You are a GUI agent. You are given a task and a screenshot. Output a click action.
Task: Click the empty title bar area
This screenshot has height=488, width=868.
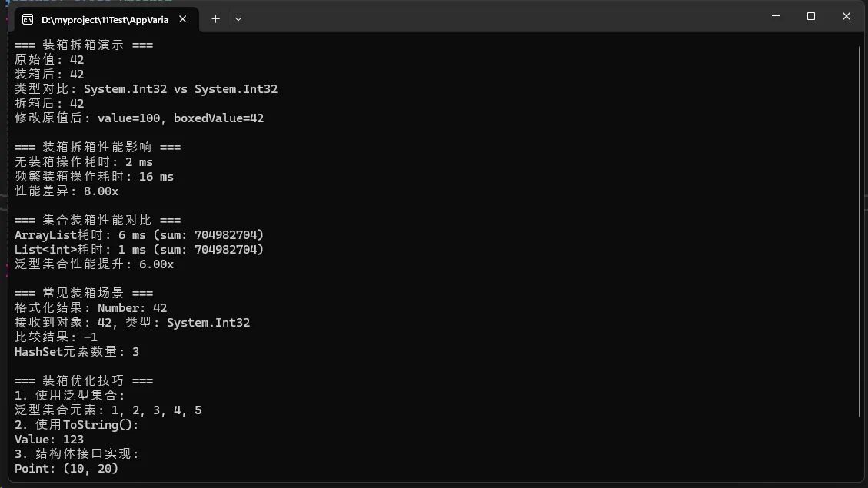coord(500,17)
